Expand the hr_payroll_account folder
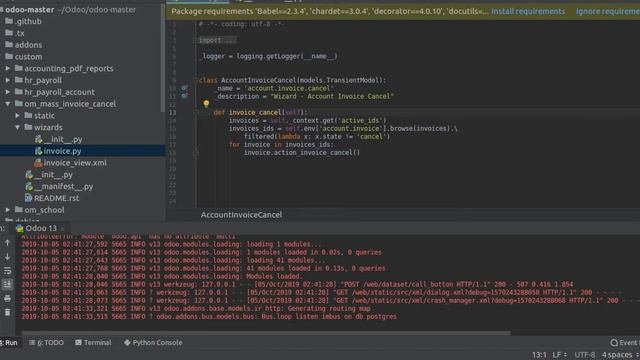Image resolution: width=640 pixels, height=360 pixels. pyautogui.click(x=8, y=92)
